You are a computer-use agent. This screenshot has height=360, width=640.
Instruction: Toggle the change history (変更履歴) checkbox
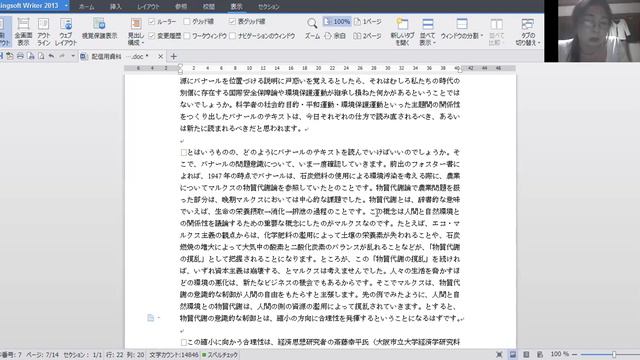[x=165, y=36]
